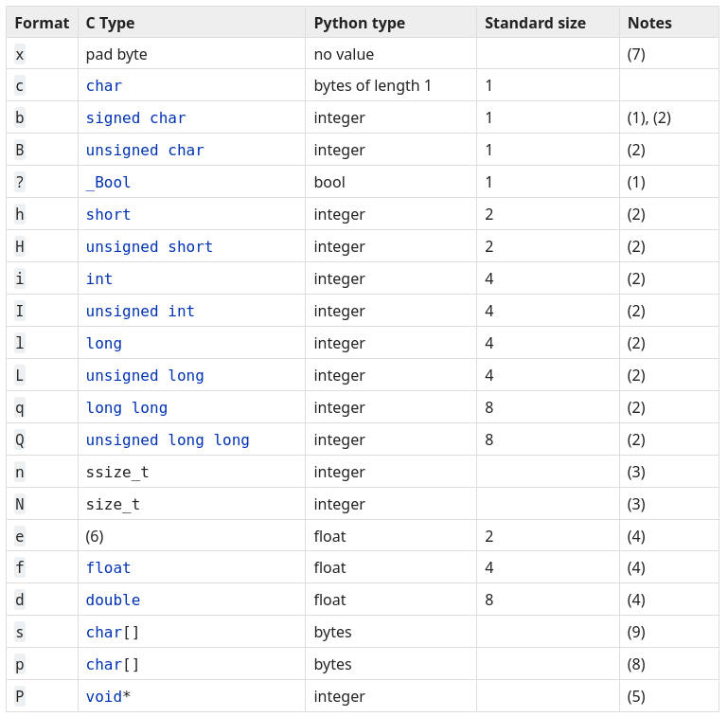The image size is (728, 717).
Task: Click the long long link in the q row
Action: point(126,408)
